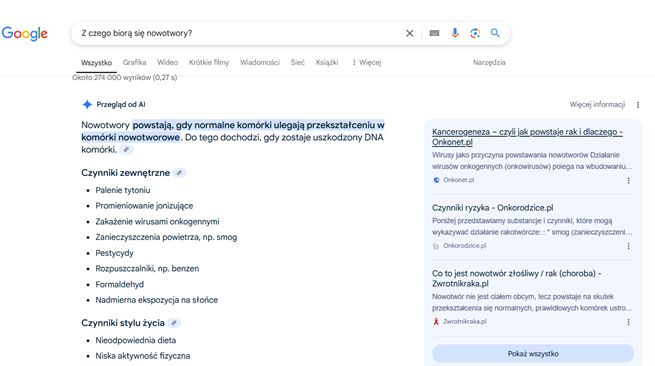Click the Zwrotnikraka.pl ribbon favicon
This screenshot has width=655, height=366.
point(436,321)
